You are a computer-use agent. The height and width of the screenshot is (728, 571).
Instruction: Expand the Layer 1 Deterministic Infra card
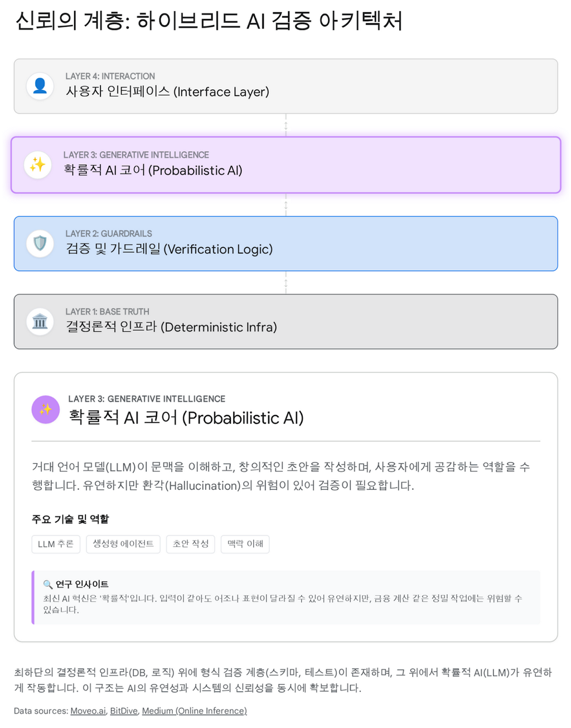285,322
